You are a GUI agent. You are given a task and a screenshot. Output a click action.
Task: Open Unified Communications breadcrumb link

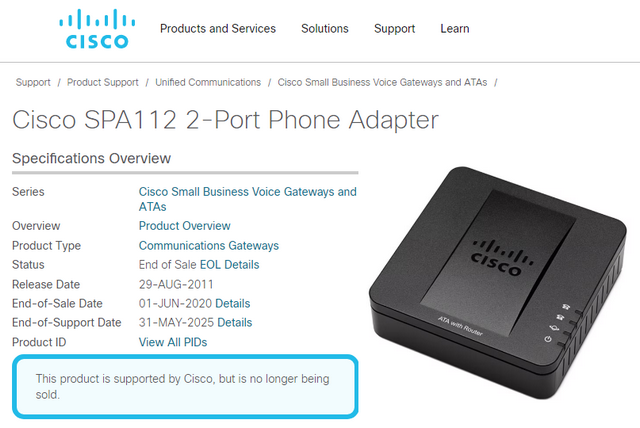point(208,82)
